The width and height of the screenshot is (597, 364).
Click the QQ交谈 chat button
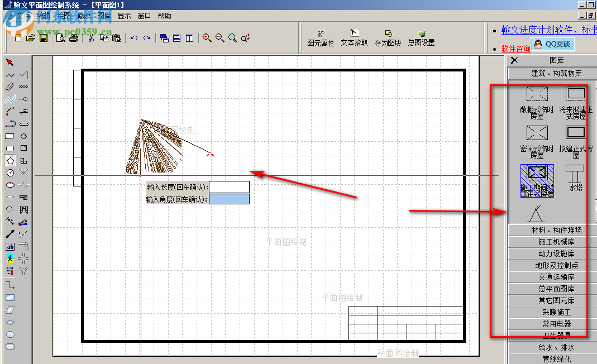coord(552,44)
